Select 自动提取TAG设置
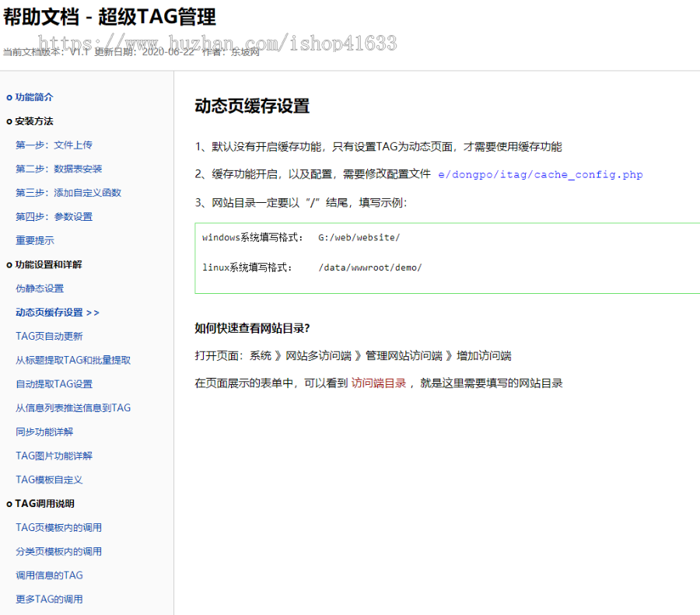The height and width of the screenshot is (615, 700). tap(54, 384)
